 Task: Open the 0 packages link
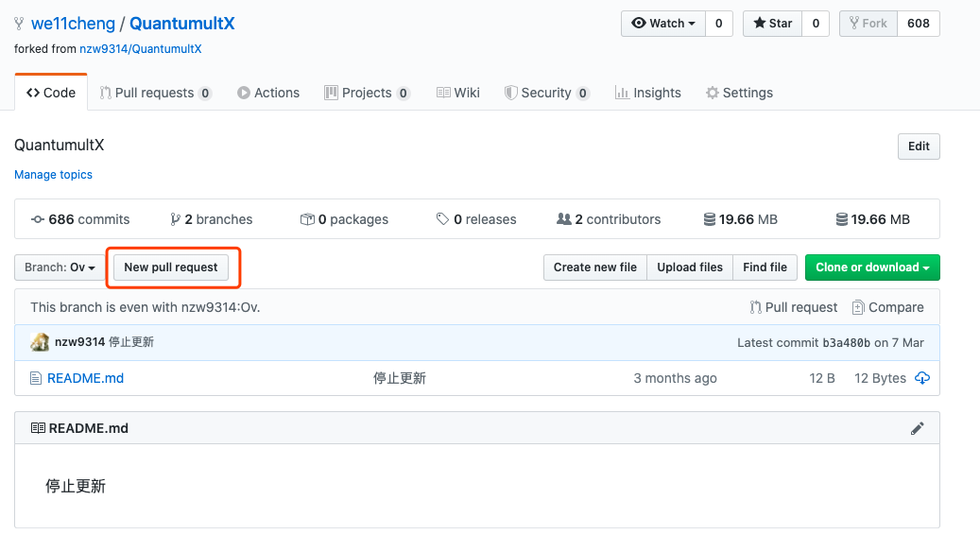[x=344, y=219]
